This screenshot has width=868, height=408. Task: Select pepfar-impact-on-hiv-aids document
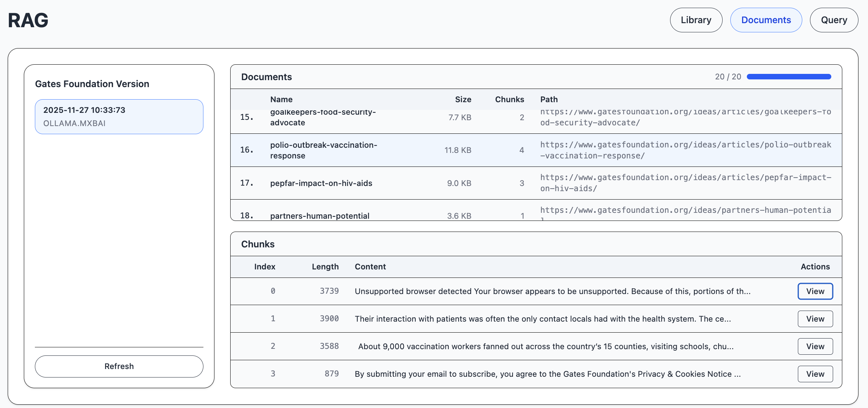[321, 183]
